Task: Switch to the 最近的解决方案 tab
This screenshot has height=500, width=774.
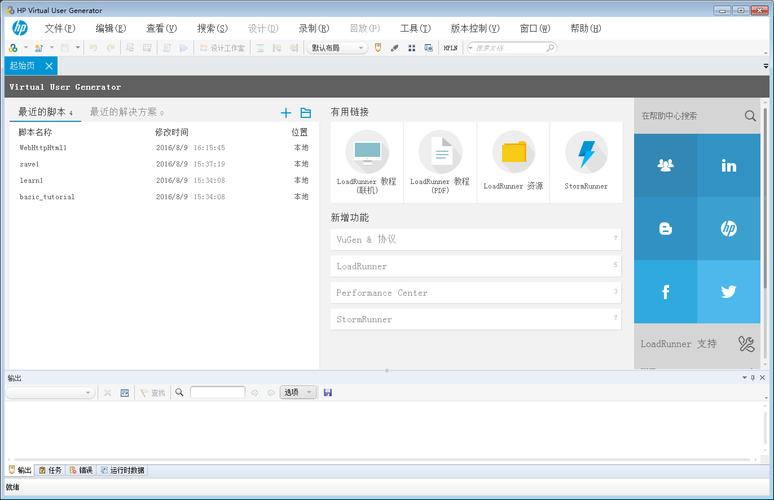Action: click(126, 112)
